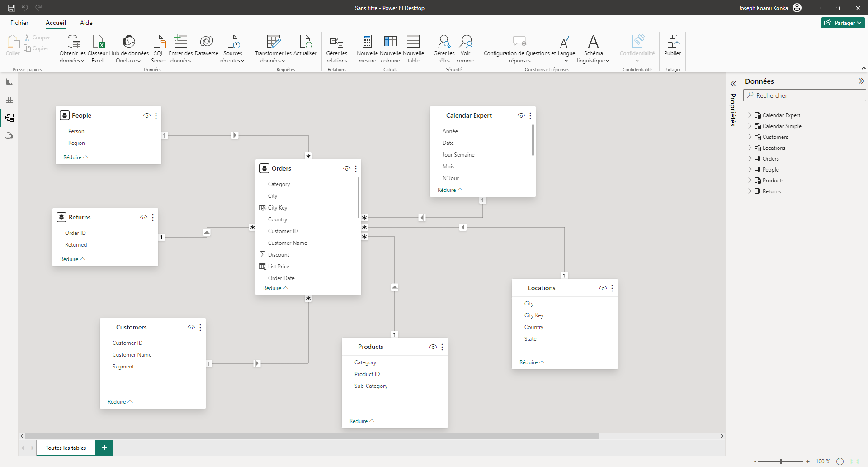The width and height of the screenshot is (868, 467).
Task: Open the Dataverse connector
Action: [207, 46]
